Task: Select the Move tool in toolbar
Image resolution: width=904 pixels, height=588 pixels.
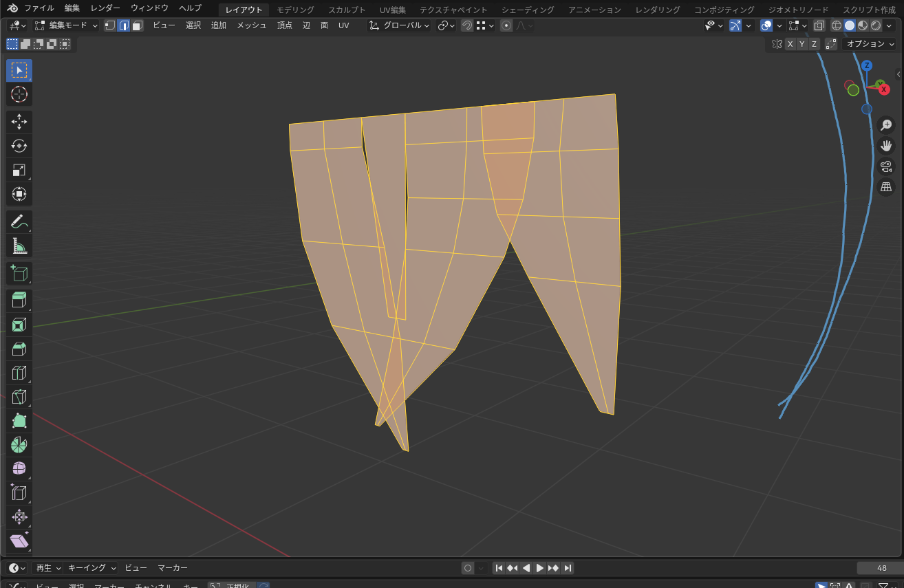Action: (x=19, y=122)
